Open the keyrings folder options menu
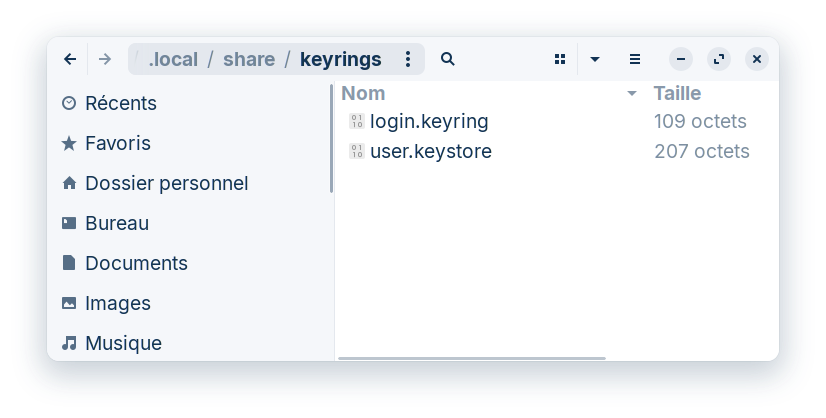Screen dimensions: 826x418 408,60
